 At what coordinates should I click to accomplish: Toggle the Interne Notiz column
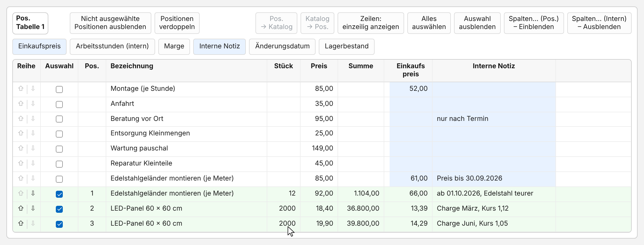point(219,46)
